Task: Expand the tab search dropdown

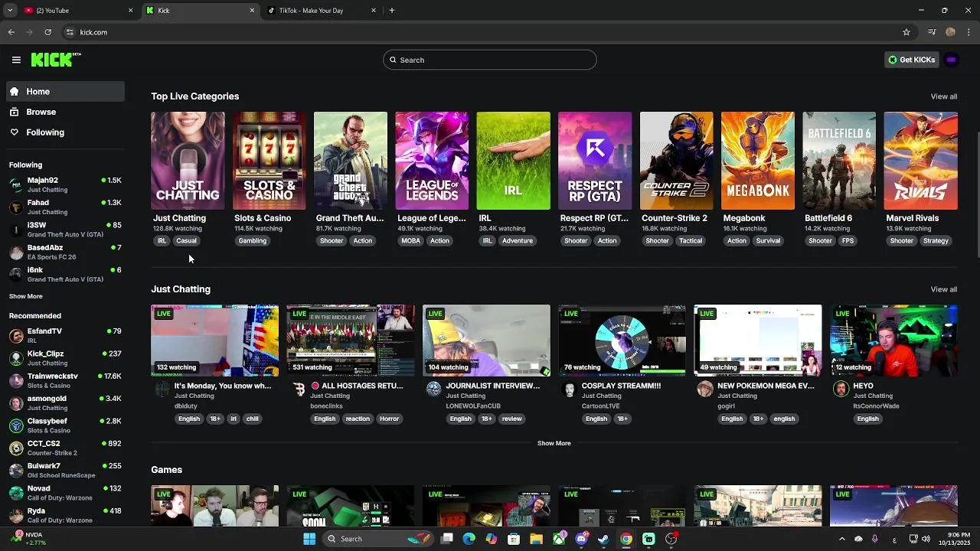Action: pos(9,11)
